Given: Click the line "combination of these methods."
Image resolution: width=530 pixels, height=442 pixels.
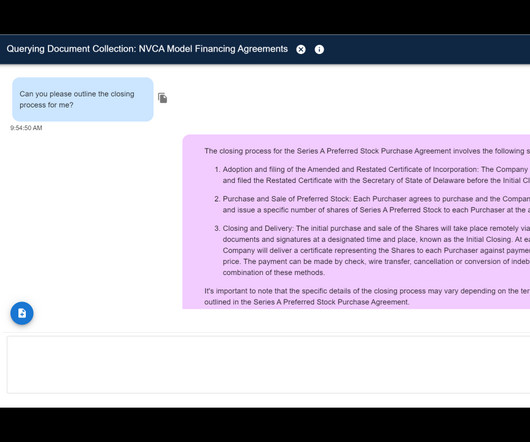Looking at the screenshot, I should (274, 272).
